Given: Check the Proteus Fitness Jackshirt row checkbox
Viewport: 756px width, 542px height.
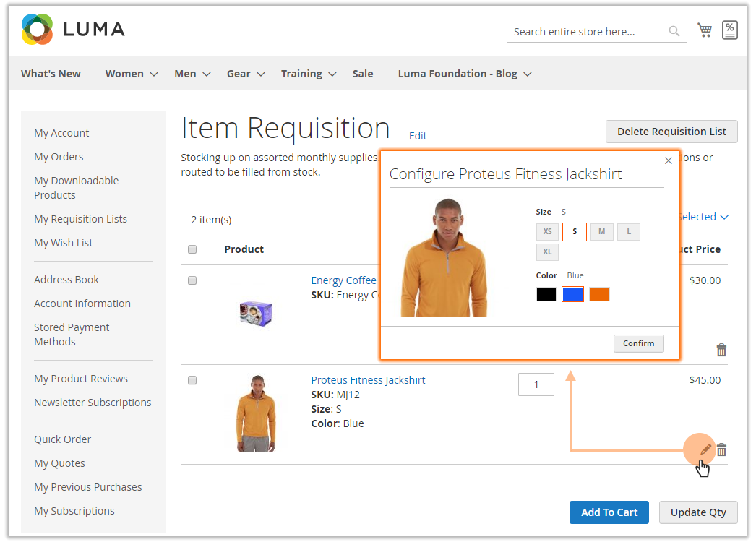Looking at the screenshot, I should 192,380.
